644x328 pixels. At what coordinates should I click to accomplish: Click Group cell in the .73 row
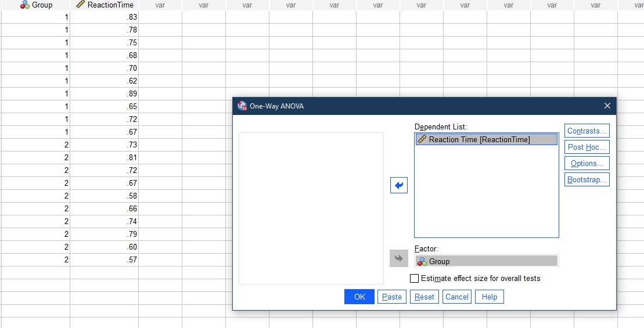(35, 145)
